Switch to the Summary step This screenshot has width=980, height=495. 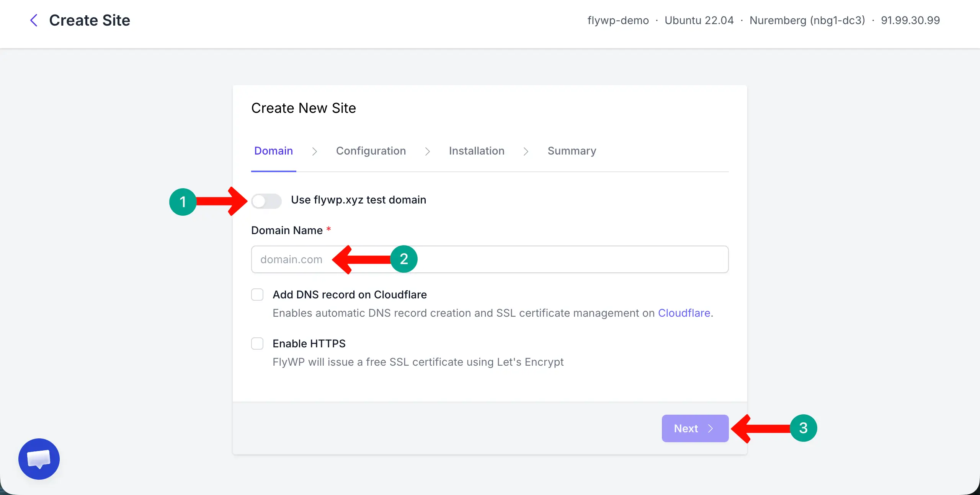pos(572,151)
